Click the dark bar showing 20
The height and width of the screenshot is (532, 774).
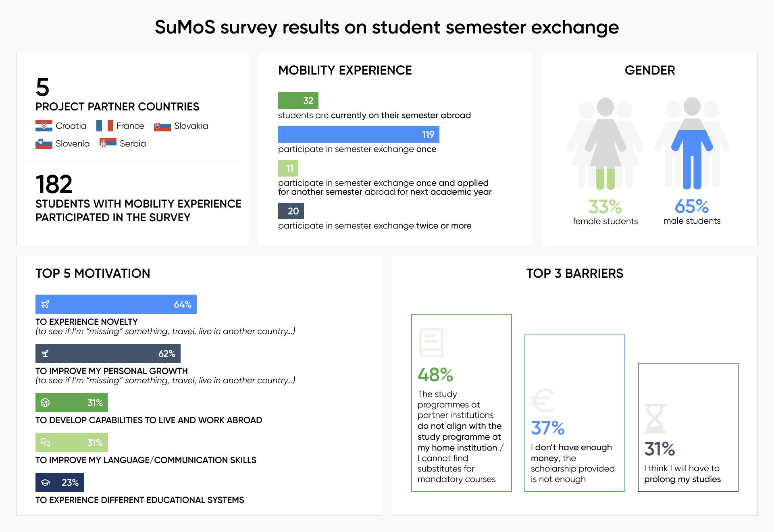(291, 211)
